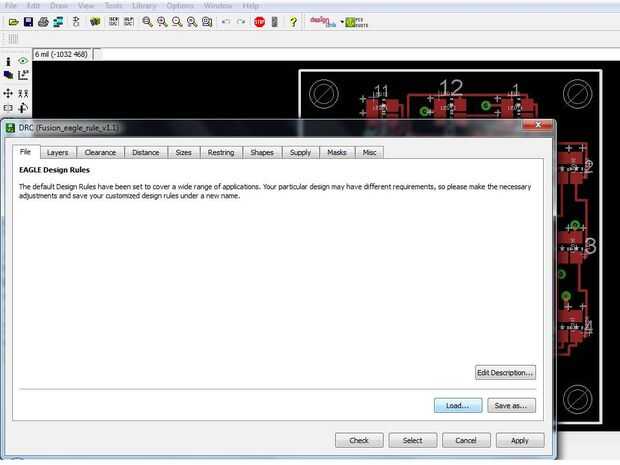The height and width of the screenshot is (465, 620).
Task: Click the Cancel button
Action: 466,440
